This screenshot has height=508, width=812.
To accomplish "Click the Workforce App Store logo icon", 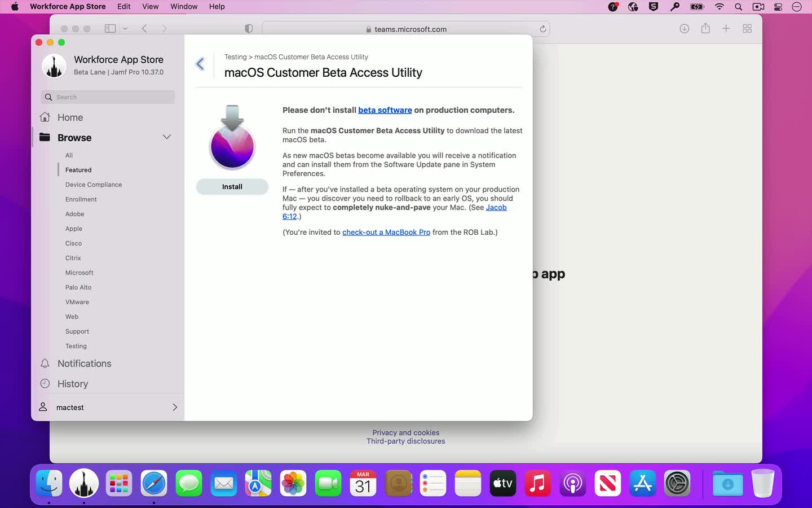I will point(54,65).
